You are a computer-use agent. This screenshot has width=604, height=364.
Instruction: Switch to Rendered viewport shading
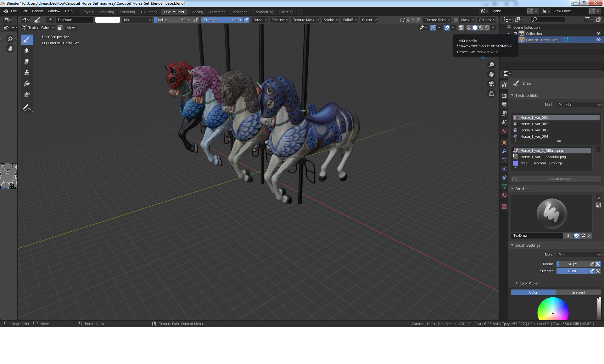487,28
